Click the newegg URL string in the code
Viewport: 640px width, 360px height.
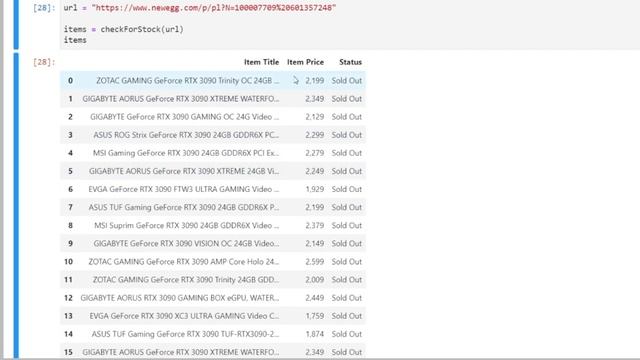point(214,8)
